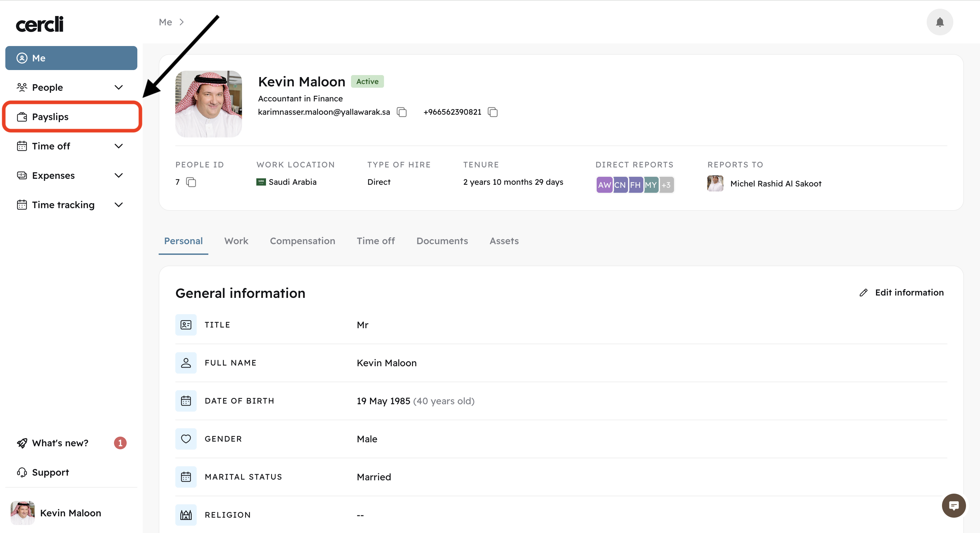Copy the phone number using copy icon
Image resolution: width=980 pixels, height=533 pixels.
(493, 112)
